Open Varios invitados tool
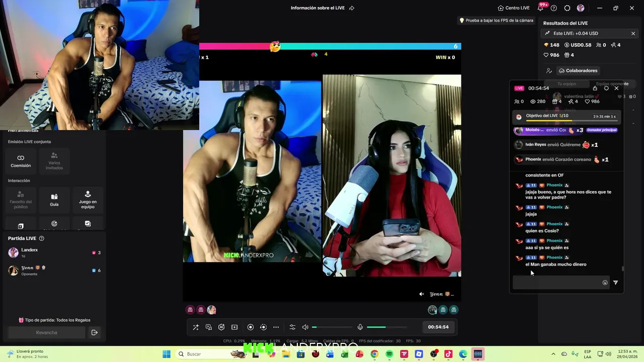 54,161
